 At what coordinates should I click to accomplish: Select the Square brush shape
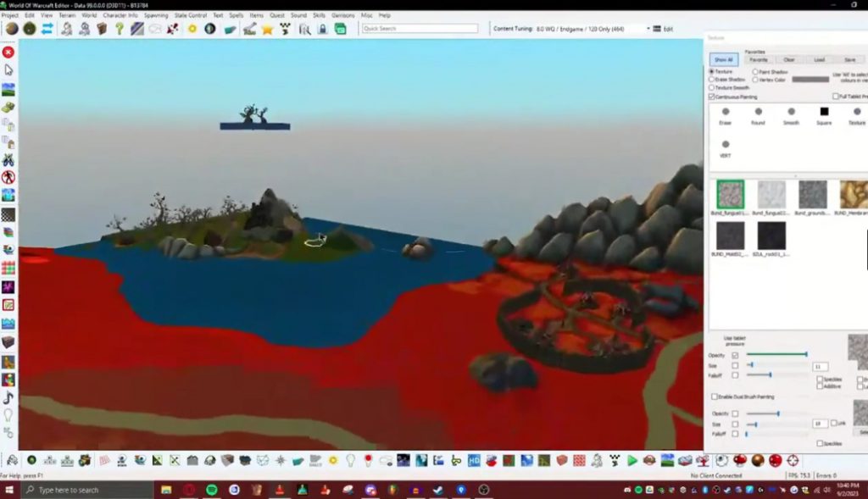tap(824, 115)
